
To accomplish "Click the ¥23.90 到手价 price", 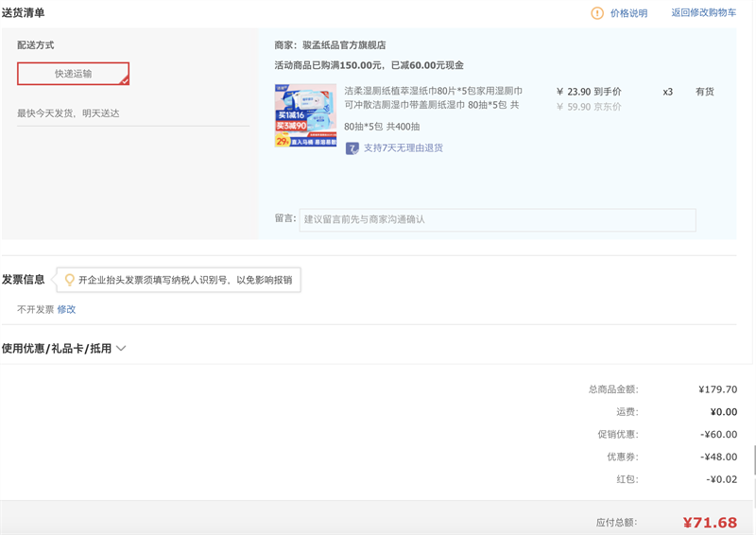I will pos(589,92).
